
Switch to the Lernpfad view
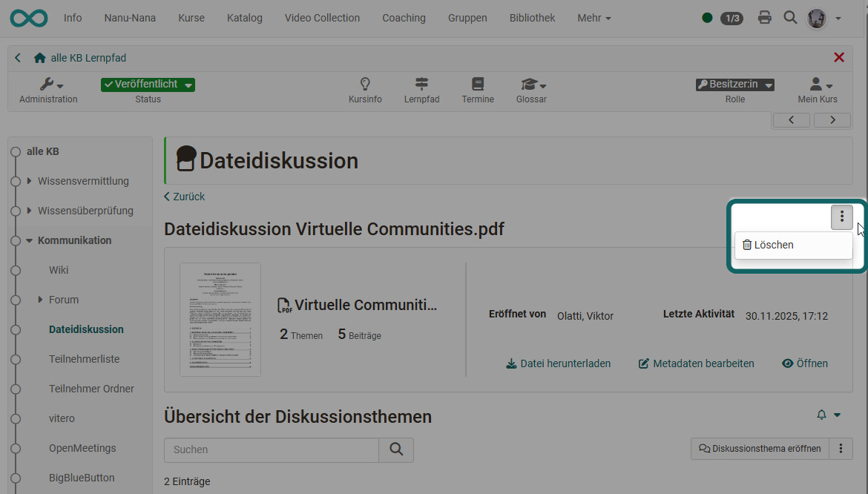pyautogui.click(x=421, y=90)
